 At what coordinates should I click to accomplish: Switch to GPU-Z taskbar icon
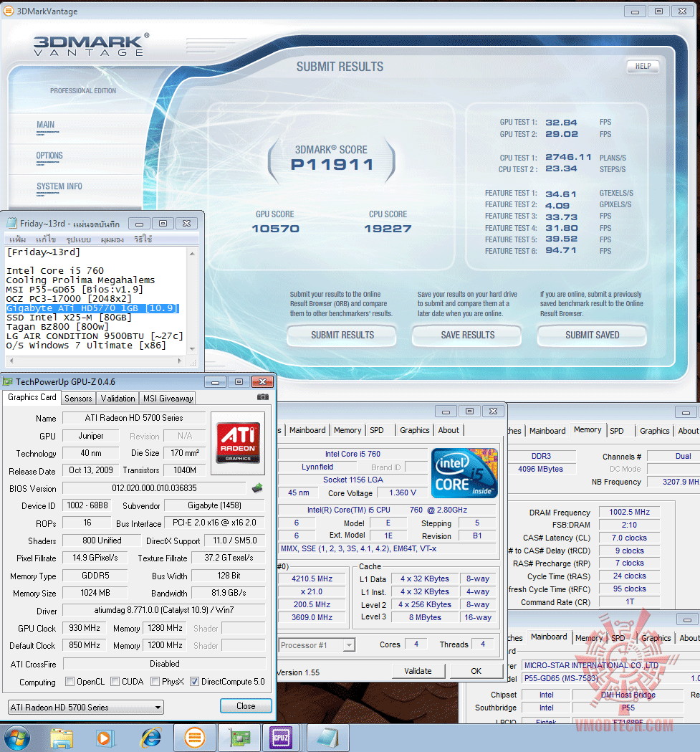[239, 738]
